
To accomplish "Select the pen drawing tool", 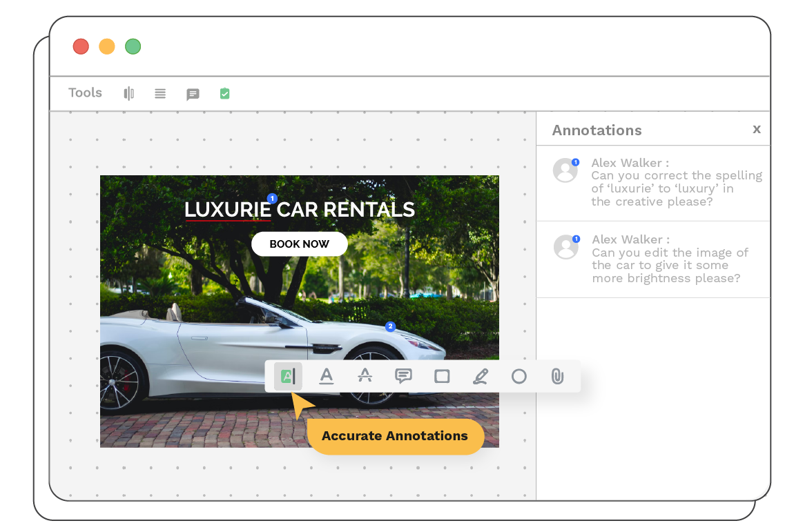I will [481, 376].
